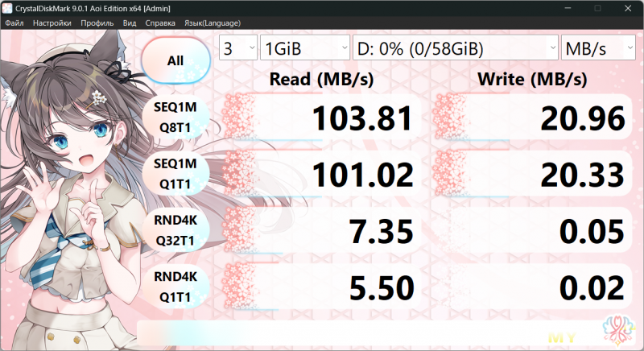Start the SEQ1M Q1T1 test
Viewport: 644px width, 351px height.
pyautogui.click(x=175, y=174)
